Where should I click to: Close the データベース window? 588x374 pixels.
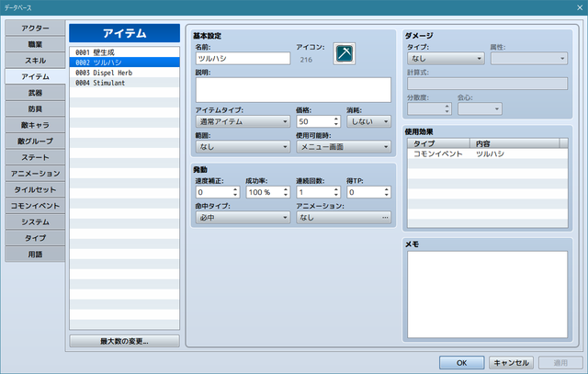580,7
